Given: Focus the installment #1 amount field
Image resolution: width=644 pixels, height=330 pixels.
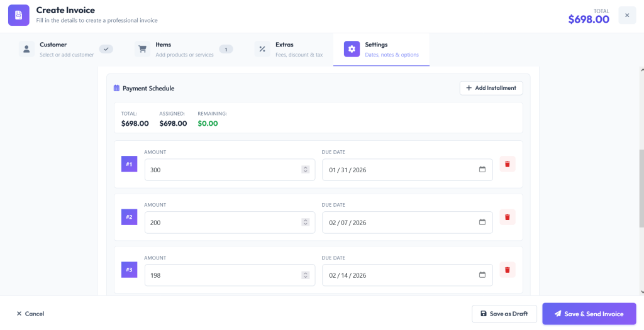Looking at the screenshot, I should [230, 170].
